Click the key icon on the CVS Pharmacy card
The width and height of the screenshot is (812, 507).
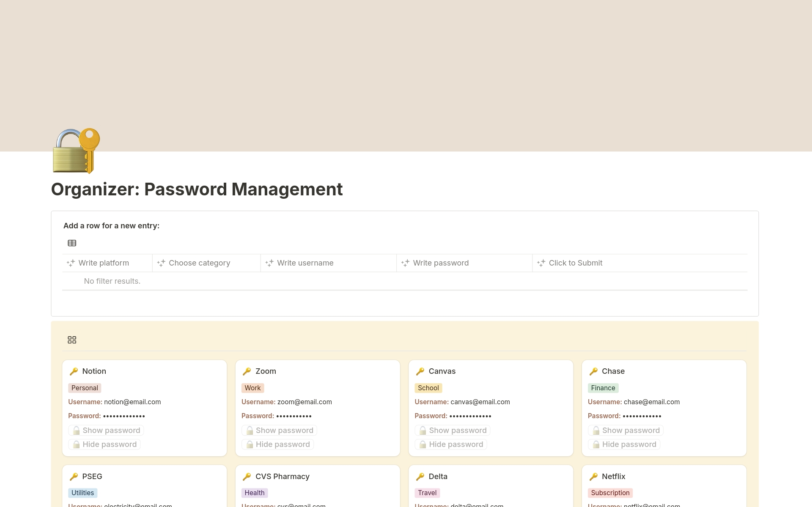247,477
